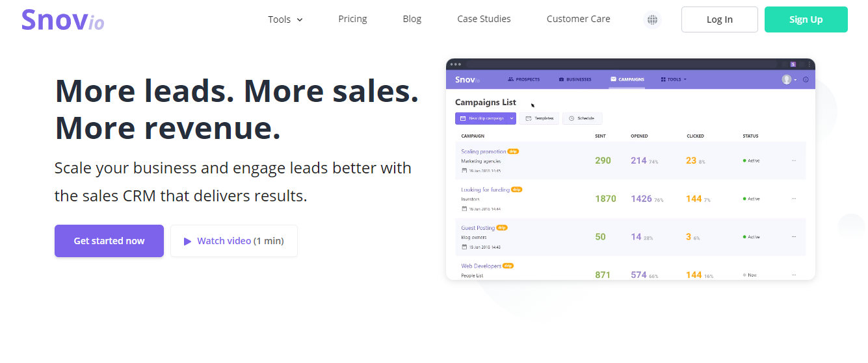
Task: Click the CAMPAIGN column header
Action: (x=473, y=136)
